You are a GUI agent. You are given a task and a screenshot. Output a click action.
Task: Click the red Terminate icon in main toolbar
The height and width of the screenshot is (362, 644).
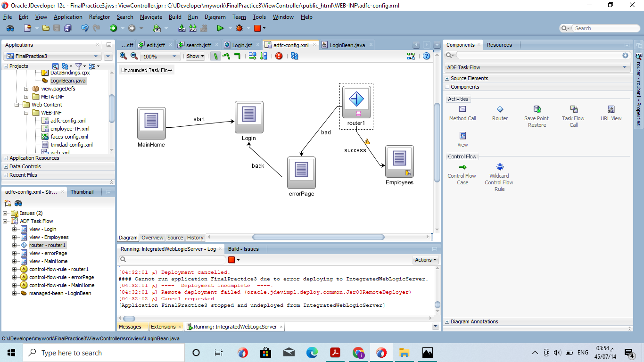tap(257, 28)
